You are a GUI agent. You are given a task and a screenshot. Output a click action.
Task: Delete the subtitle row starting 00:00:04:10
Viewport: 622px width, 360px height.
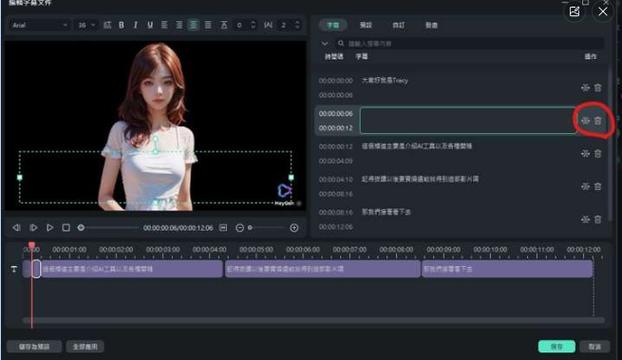point(598,186)
